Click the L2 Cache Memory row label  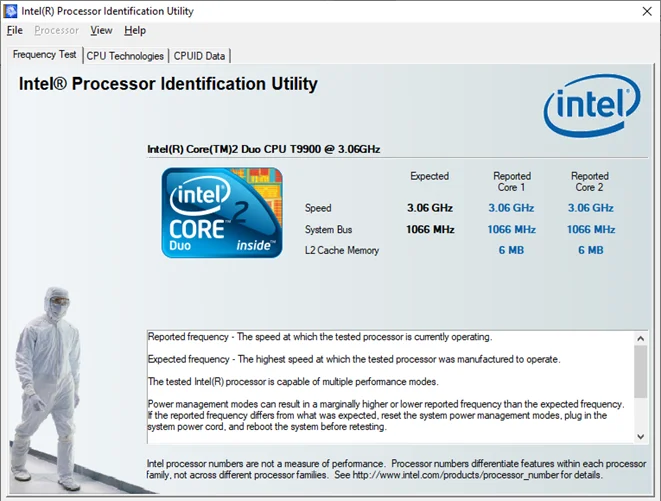click(x=342, y=250)
